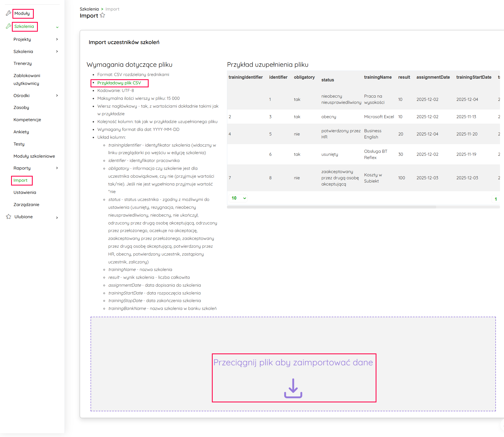504x437 pixels.
Task: Expand the Raporty submenu arrow
Action: (x=57, y=168)
